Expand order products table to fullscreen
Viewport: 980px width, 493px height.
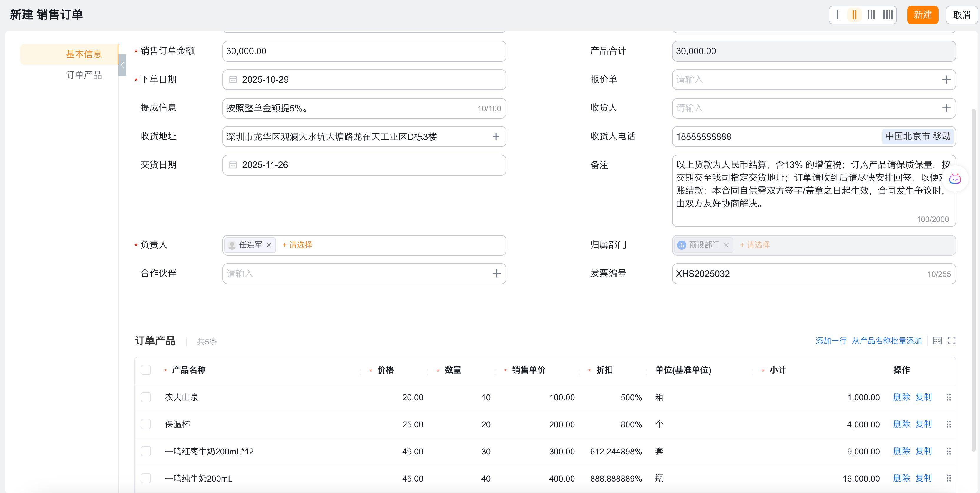pos(951,341)
